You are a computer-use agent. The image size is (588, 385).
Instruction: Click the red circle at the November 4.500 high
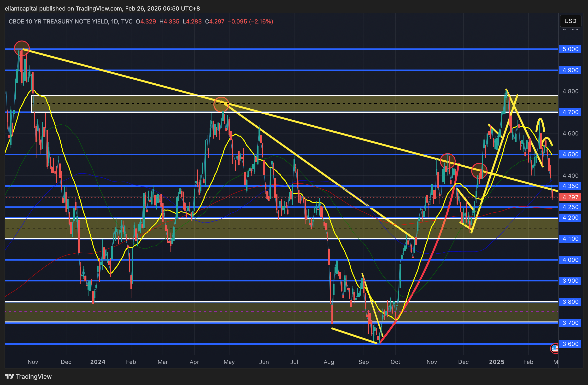pyautogui.click(x=447, y=161)
